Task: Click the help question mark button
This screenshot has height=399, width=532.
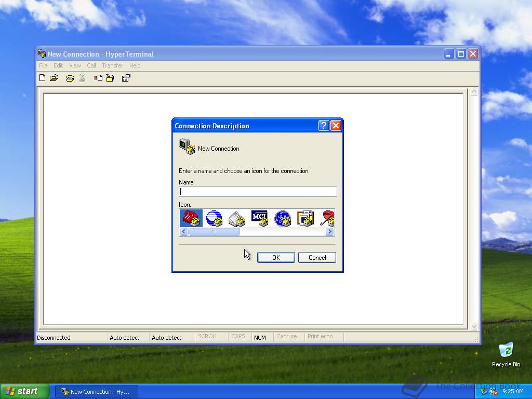Action: pos(324,126)
